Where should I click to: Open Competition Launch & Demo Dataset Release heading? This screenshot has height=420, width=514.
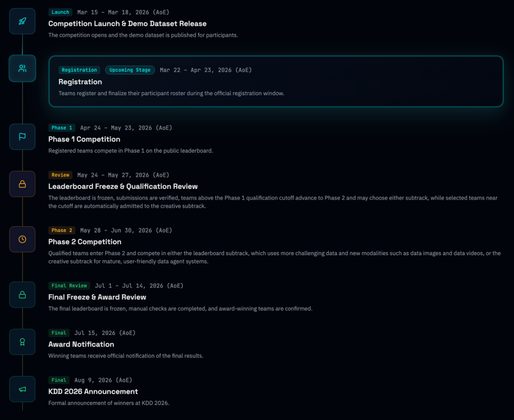click(x=127, y=24)
